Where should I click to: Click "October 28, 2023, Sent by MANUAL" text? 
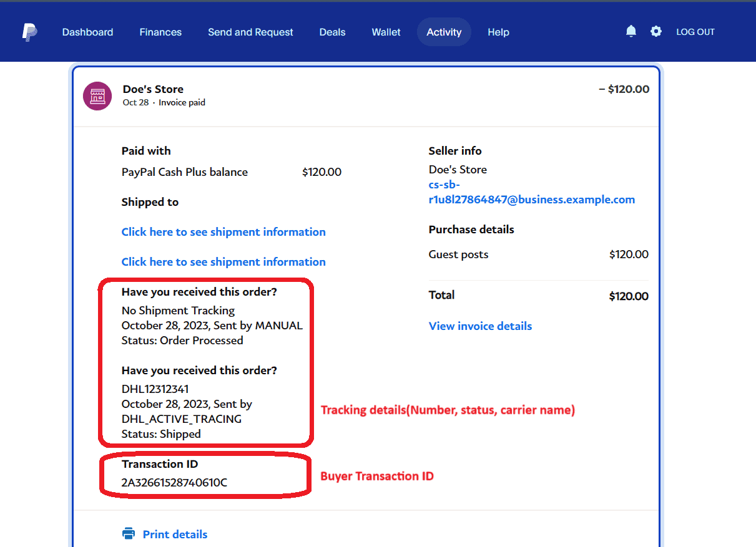[212, 326]
